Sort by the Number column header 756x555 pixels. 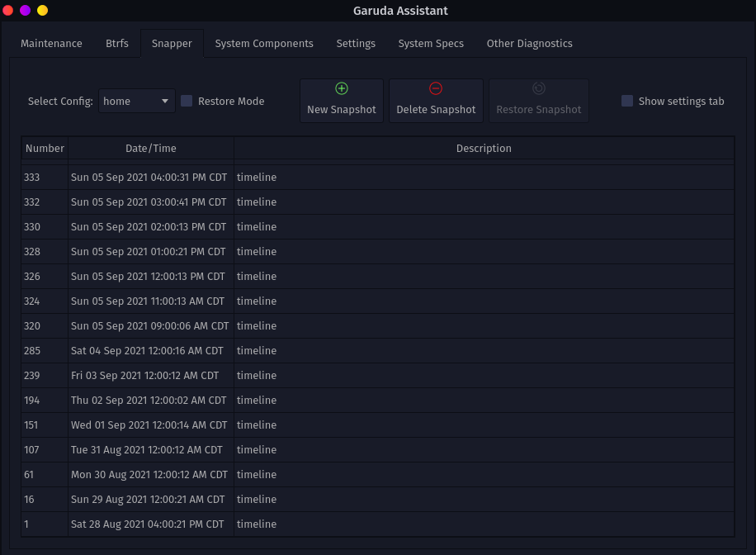[45, 149]
